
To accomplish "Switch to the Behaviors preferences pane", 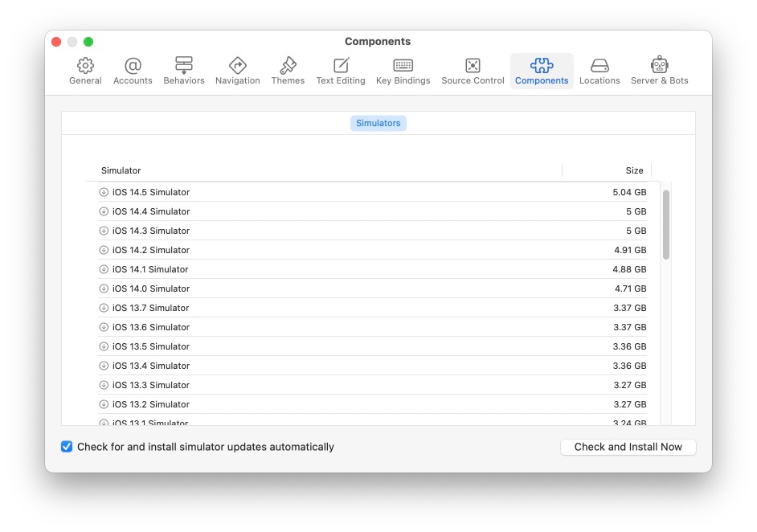I will (184, 71).
